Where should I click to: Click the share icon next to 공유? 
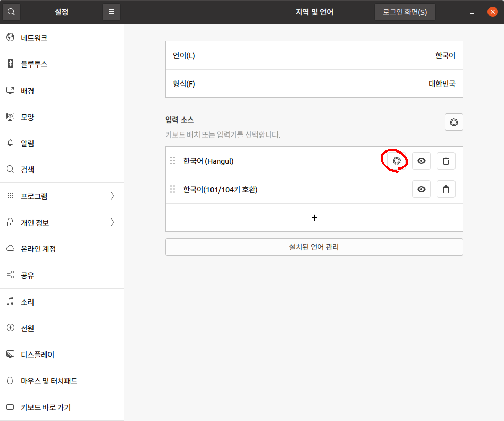[x=10, y=275]
